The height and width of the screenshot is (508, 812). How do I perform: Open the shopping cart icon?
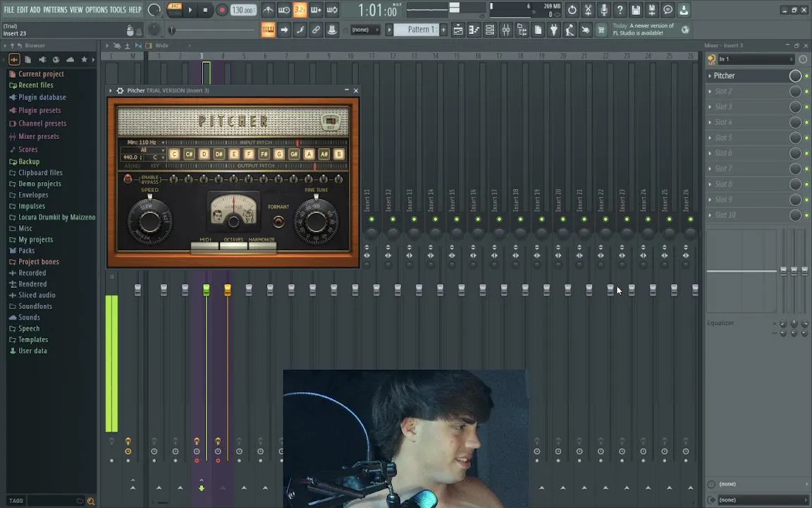[x=601, y=30]
